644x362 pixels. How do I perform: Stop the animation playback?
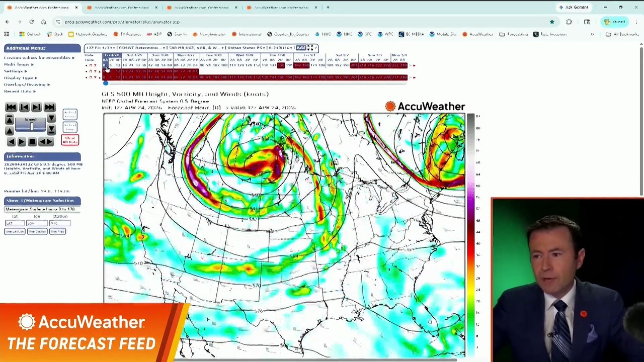(x=32, y=142)
